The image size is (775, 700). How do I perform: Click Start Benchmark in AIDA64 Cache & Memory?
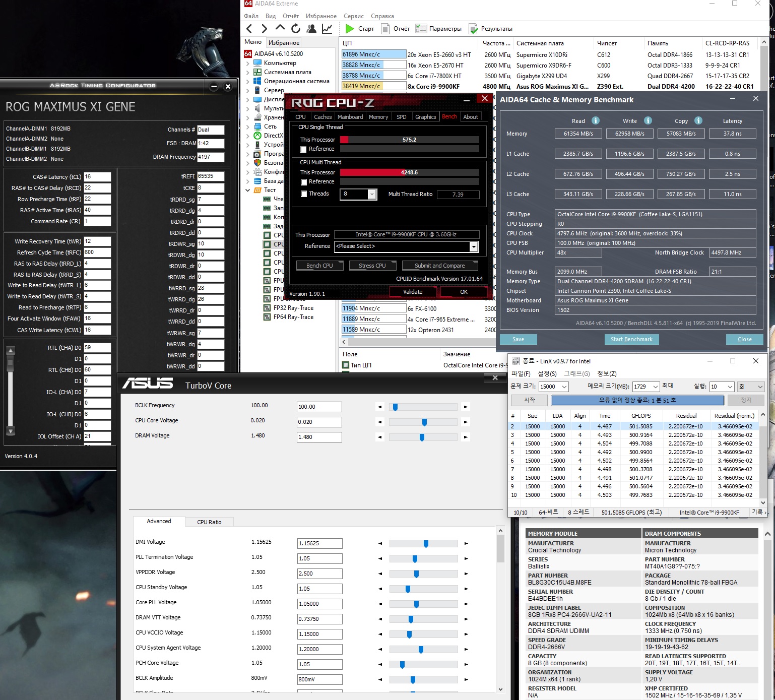tap(631, 339)
